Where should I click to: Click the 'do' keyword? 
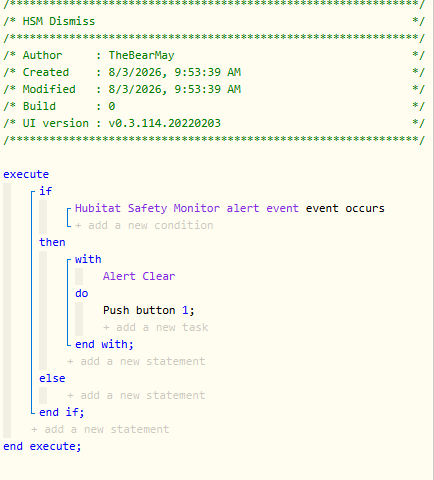click(x=82, y=293)
